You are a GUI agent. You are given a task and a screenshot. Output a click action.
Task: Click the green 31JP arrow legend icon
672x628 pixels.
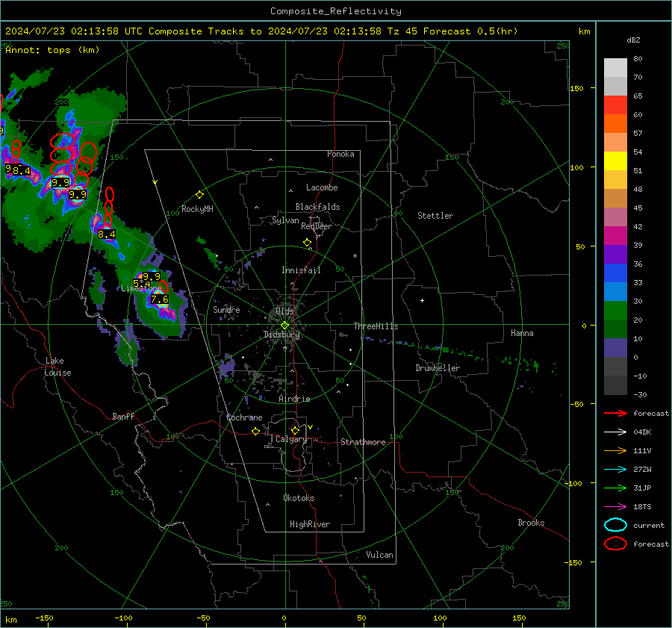615,488
